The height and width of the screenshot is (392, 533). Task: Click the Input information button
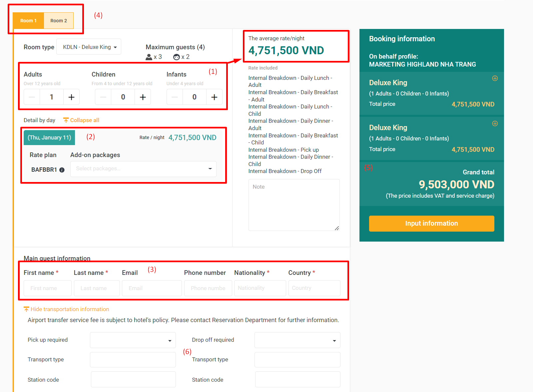[x=431, y=224]
